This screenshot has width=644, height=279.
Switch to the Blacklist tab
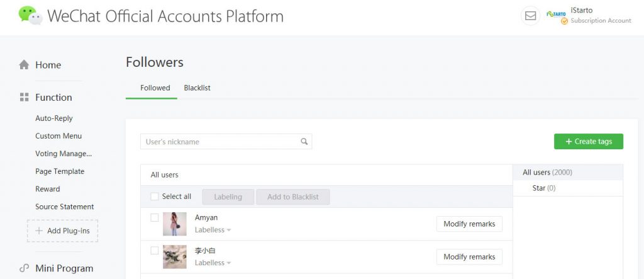(197, 88)
